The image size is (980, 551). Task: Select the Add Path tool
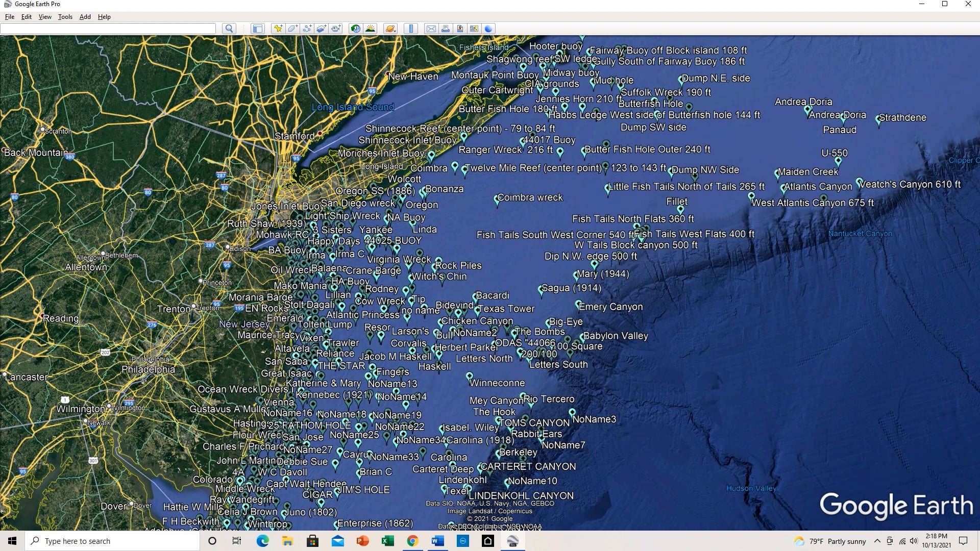coord(307,29)
